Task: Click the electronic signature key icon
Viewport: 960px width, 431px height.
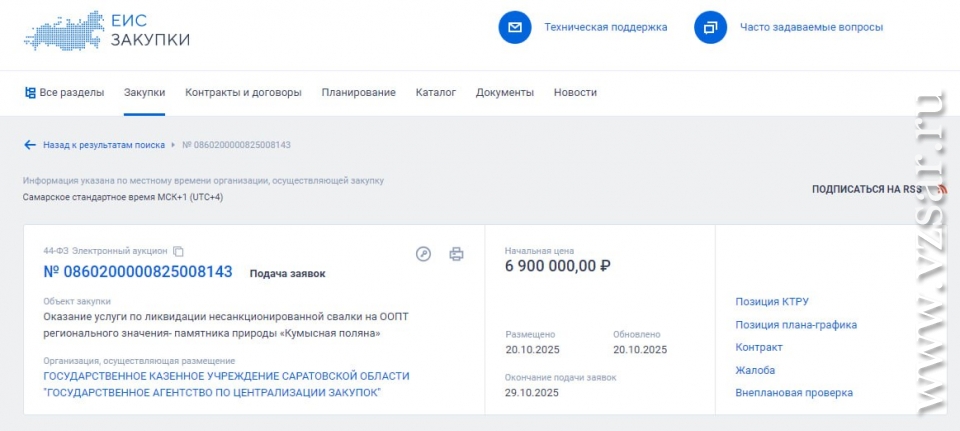Action: coord(423,254)
